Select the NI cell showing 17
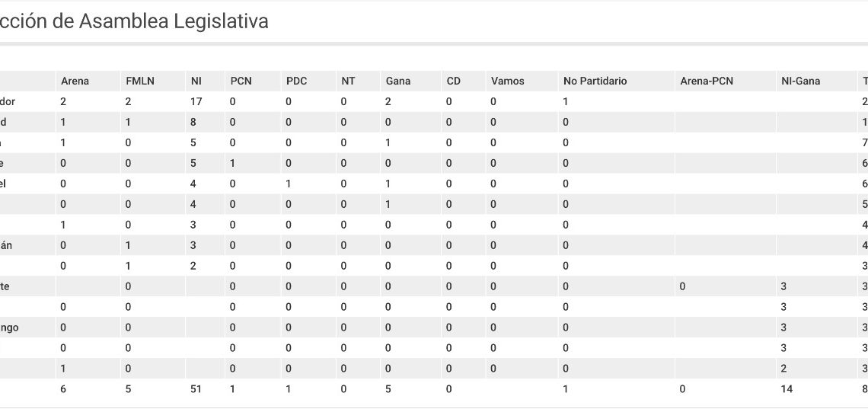868x409 pixels. (x=196, y=102)
